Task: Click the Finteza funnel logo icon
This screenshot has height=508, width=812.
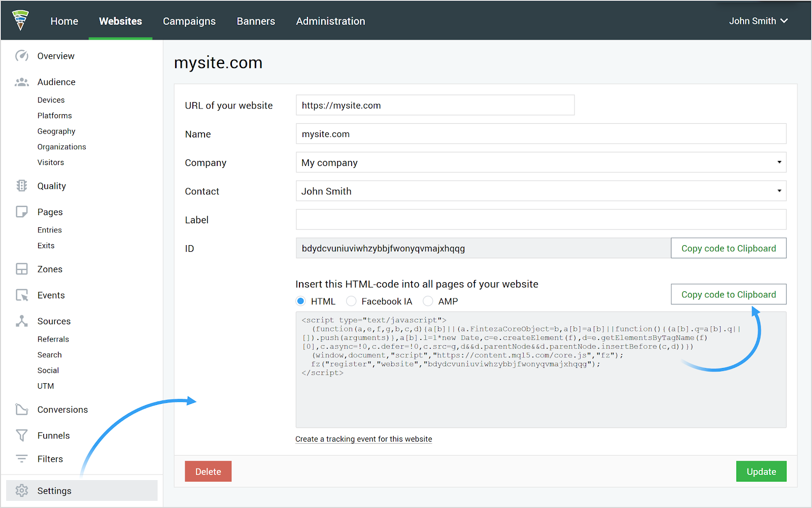Action: point(20,20)
